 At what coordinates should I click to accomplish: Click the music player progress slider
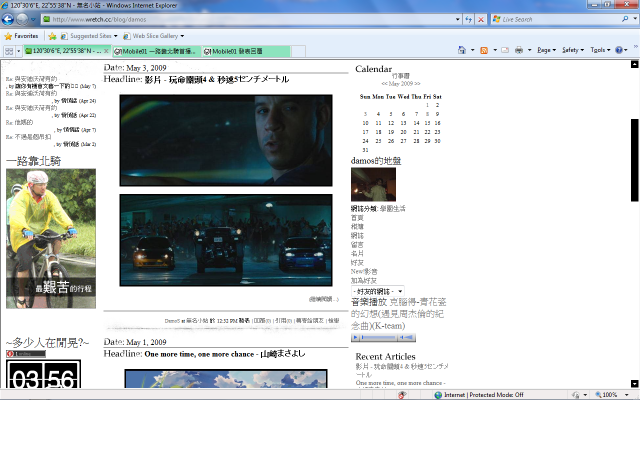pyautogui.click(x=379, y=337)
